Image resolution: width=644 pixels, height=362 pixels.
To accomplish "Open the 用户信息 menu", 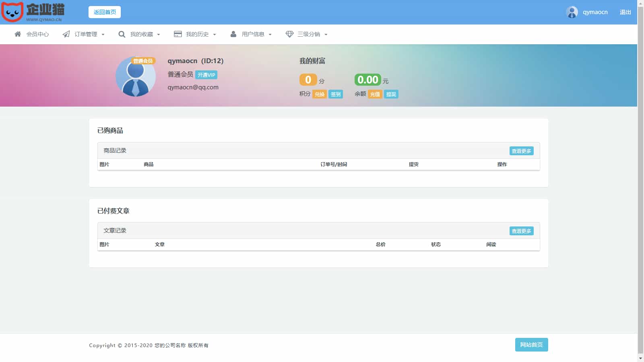I will click(253, 34).
